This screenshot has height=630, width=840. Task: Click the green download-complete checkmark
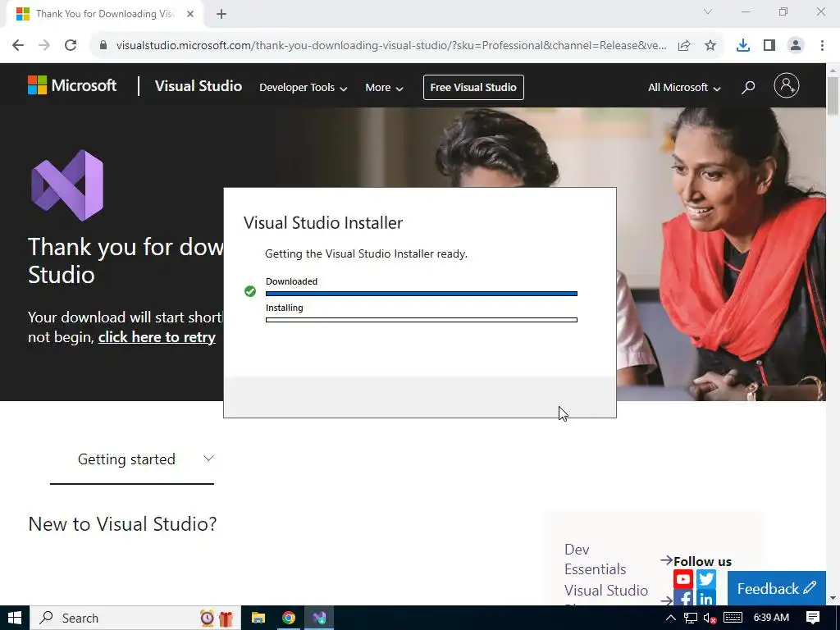250,291
